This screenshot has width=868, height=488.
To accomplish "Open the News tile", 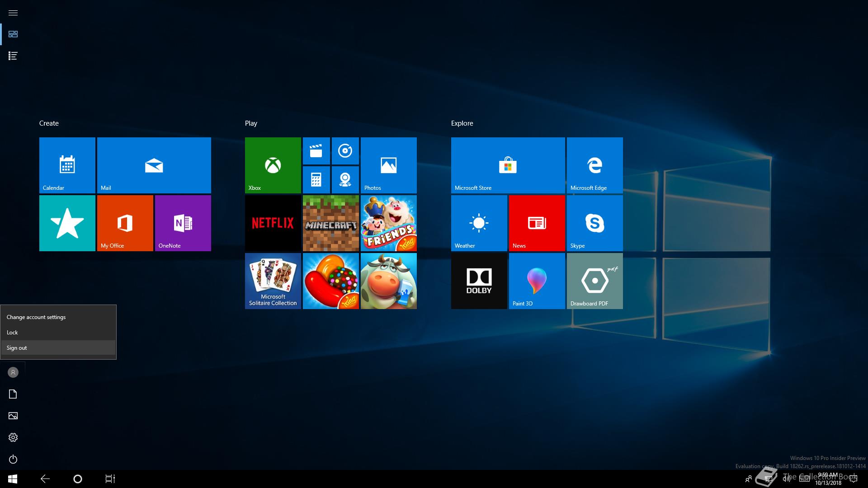I will (x=537, y=223).
